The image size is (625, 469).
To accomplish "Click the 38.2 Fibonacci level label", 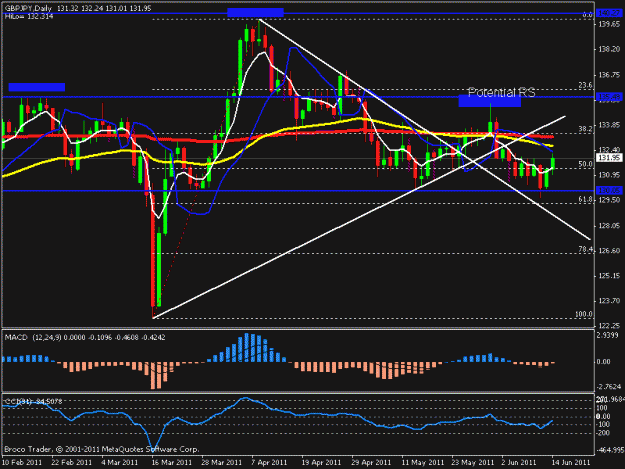I will coord(585,129).
